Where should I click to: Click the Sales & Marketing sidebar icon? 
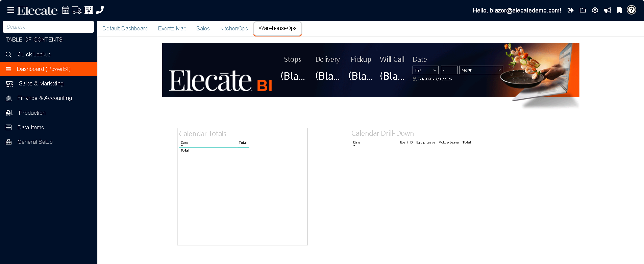click(9, 84)
